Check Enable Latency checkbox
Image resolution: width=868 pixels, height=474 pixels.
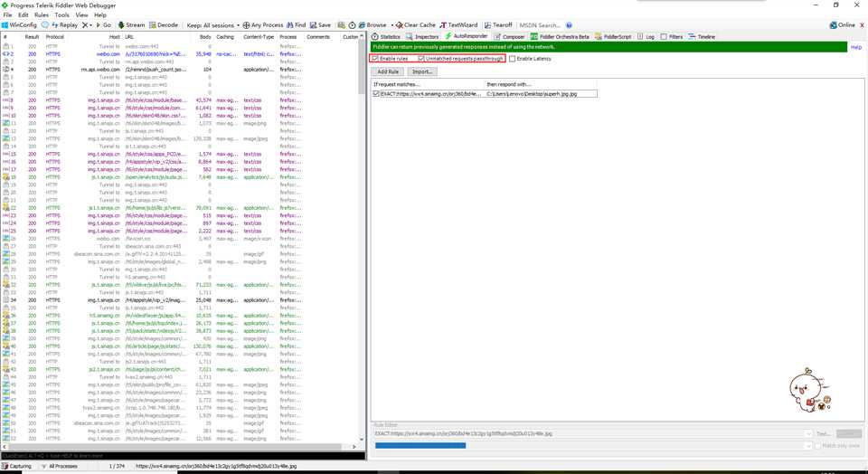point(513,58)
